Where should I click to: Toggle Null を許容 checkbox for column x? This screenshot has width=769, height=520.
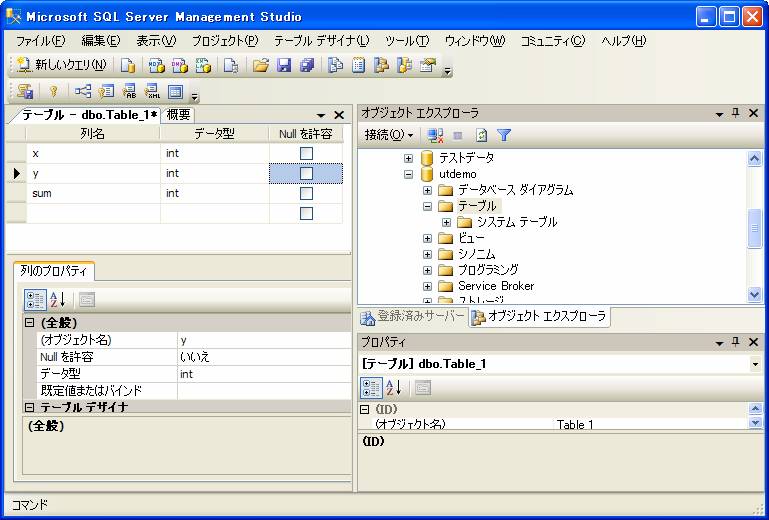[306, 154]
